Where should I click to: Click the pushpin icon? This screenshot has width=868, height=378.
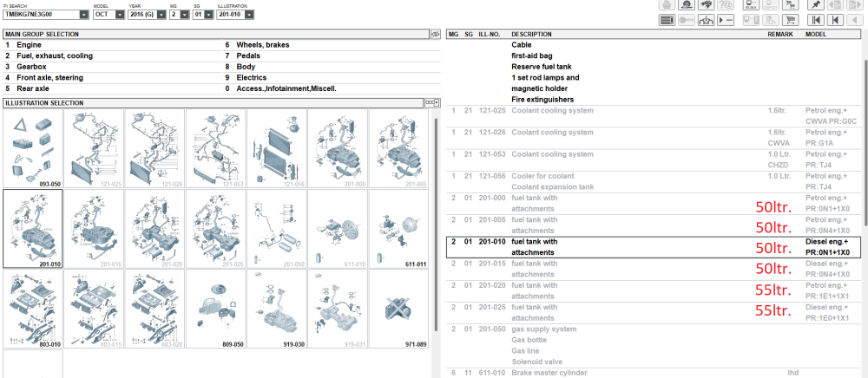(x=816, y=4)
